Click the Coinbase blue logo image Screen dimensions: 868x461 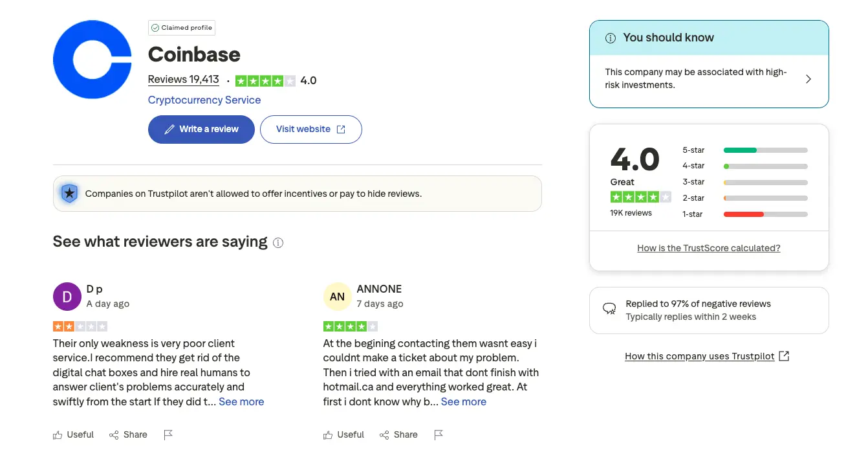[x=92, y=60]
